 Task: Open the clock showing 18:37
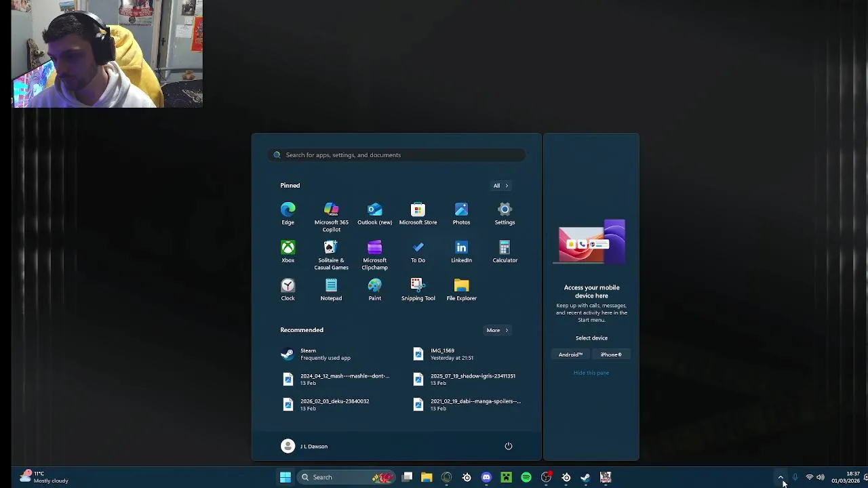pos(846,477)
